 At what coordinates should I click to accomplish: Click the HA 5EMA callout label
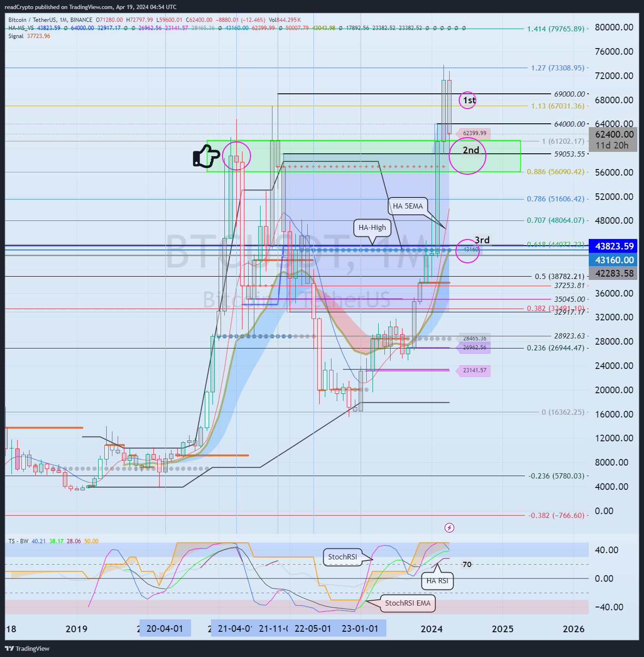coord(408,206)
